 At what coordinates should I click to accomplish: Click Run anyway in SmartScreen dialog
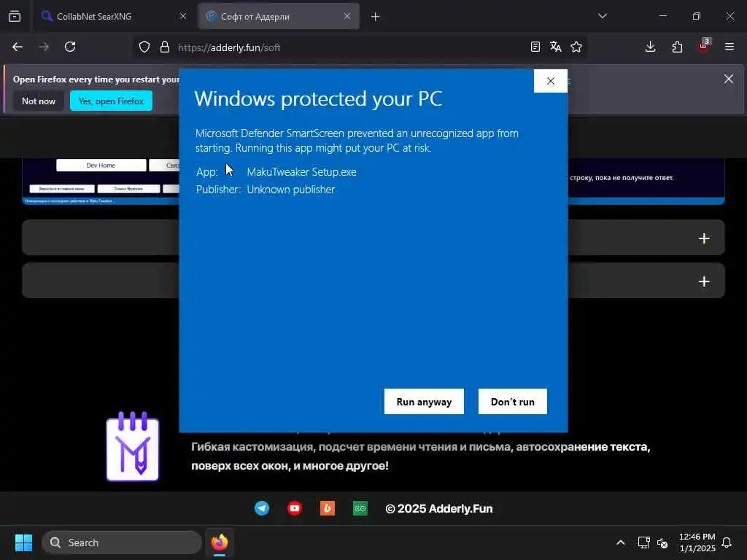coord(424,402)
